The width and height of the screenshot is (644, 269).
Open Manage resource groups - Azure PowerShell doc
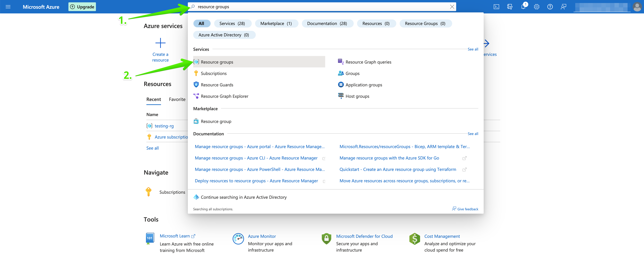click(260, 170)
